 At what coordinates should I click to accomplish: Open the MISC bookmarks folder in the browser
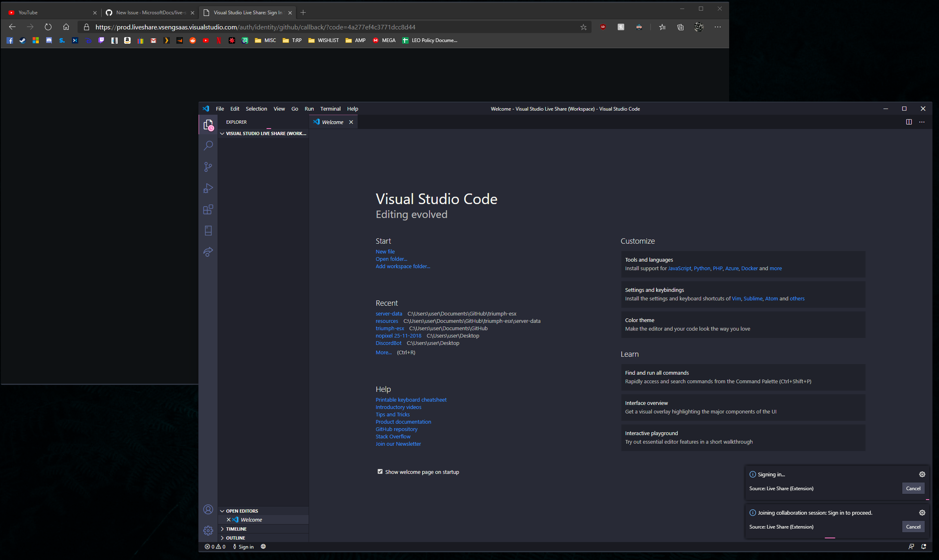265,40
